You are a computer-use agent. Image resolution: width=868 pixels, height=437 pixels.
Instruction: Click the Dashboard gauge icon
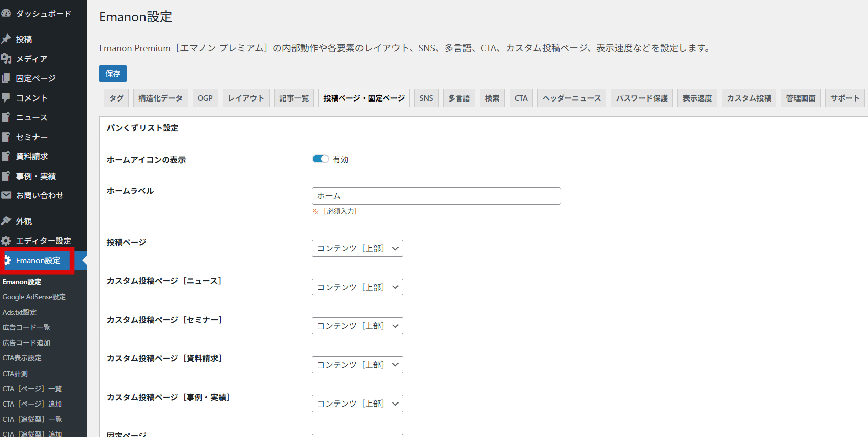click(x=6, y=13)
